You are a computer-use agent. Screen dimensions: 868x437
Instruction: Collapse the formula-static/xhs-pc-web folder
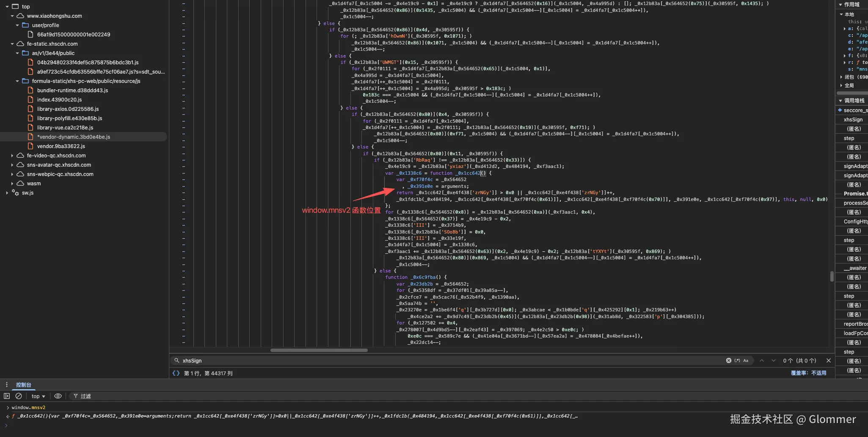tap(17, 81)
